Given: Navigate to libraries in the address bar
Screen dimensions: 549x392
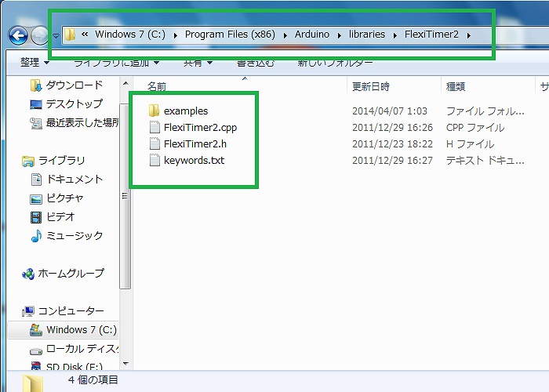Looking at the screenshot, I should [366, 34].
